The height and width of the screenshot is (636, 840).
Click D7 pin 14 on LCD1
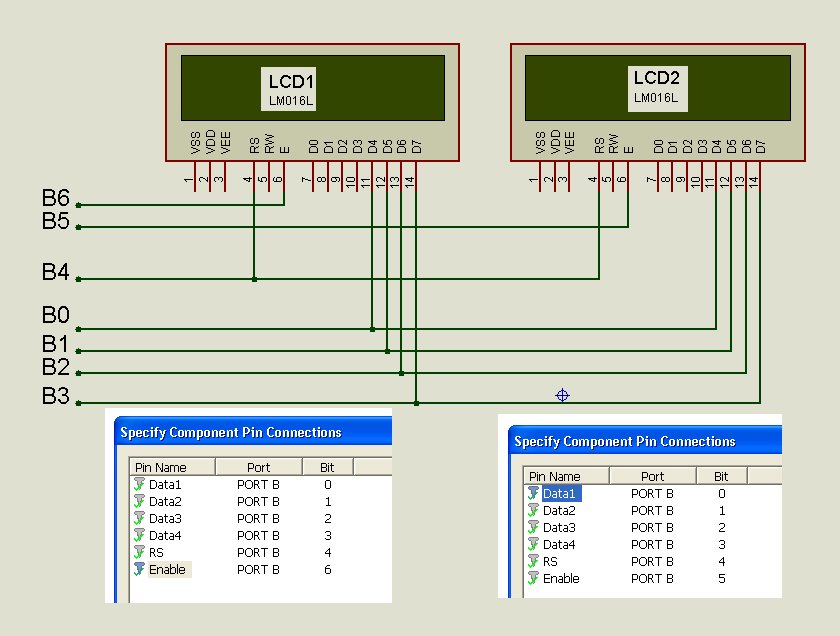[416, 176]
